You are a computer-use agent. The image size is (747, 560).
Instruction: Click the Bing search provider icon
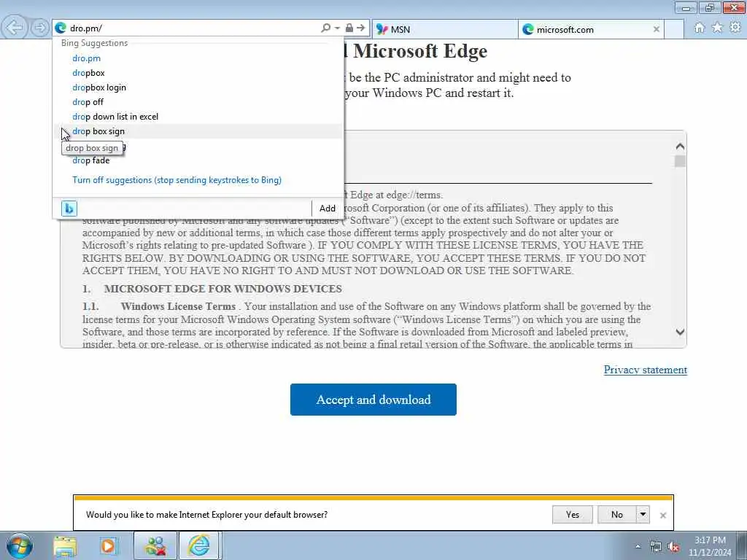click(x=69, y=208)
